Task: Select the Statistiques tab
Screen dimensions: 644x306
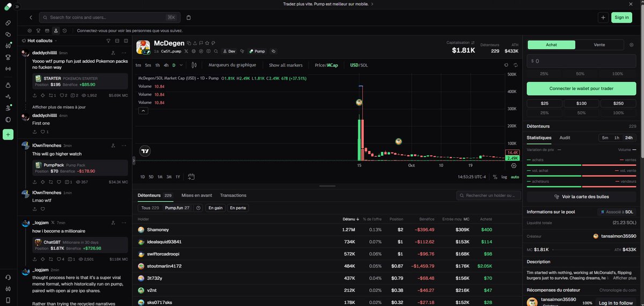Action: [x=539, y=138]
